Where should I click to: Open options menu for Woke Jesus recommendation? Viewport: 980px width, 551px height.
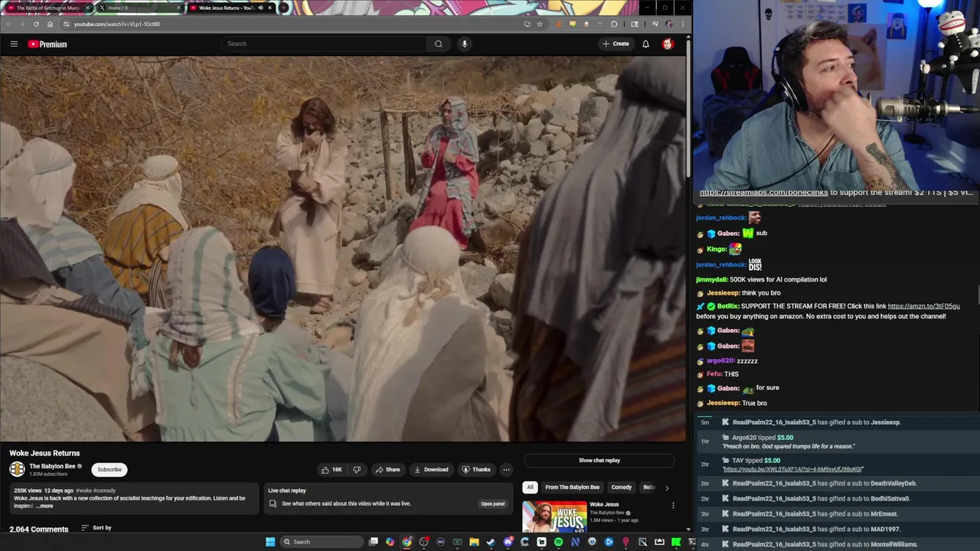pyautogui.click(x=673, y=505)
